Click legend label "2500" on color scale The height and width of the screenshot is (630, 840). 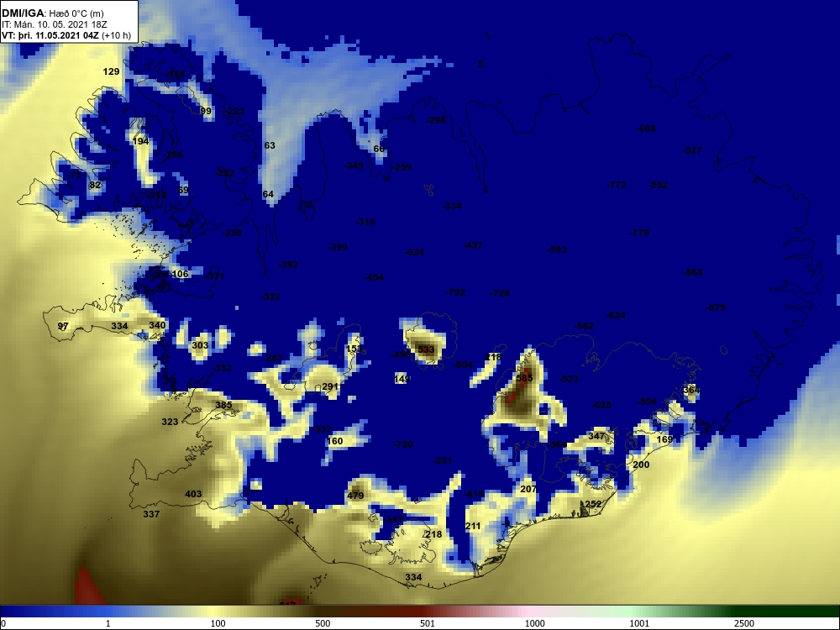(744, 623)
